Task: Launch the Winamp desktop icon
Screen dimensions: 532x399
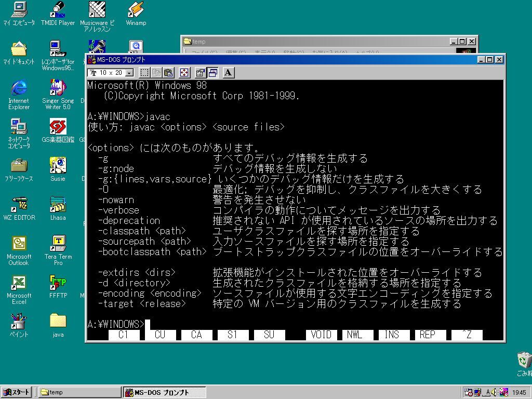Action: click(136, 14)
